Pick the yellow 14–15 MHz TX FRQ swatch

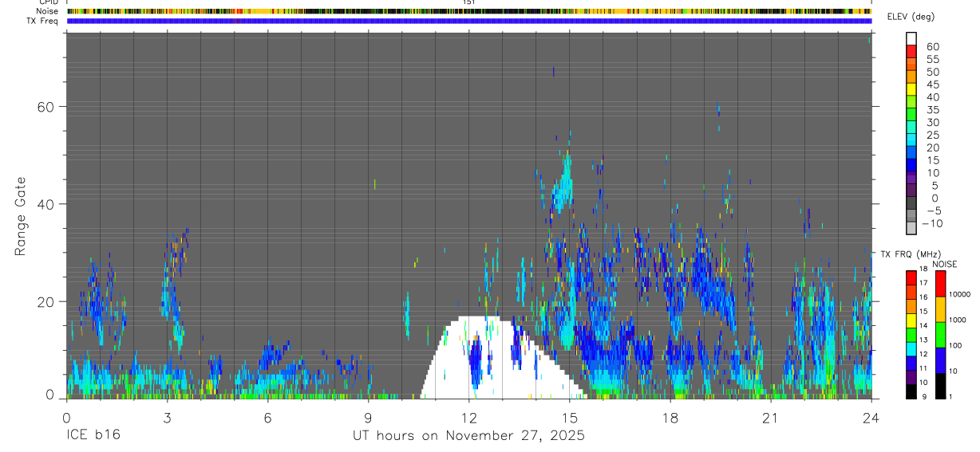pyautogui.click(x=911, y=320)
